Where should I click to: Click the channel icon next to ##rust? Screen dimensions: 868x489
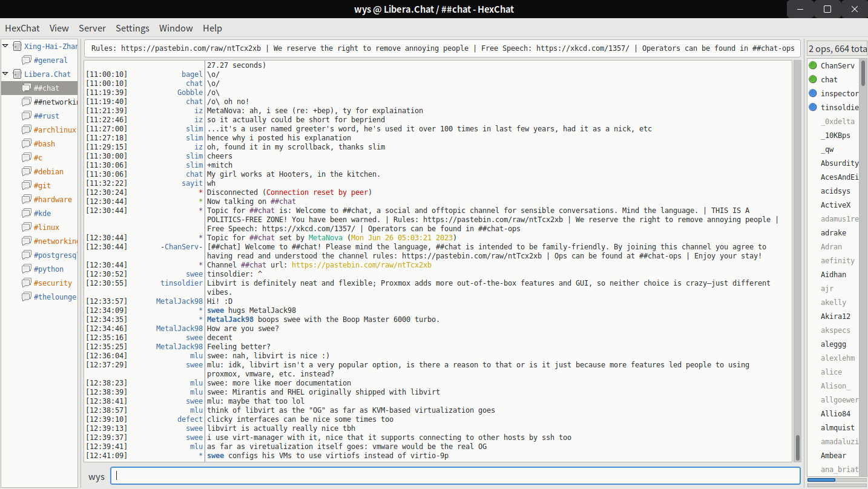27,116
